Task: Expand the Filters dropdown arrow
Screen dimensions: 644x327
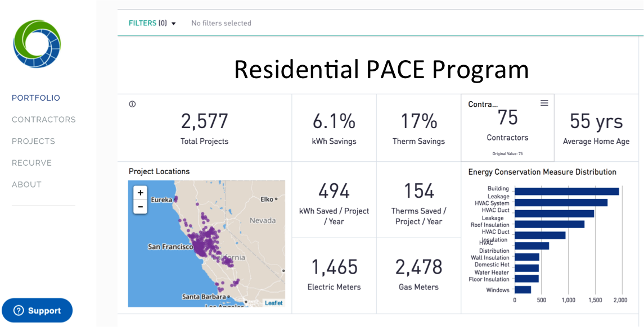Action: (x=174, y=24)
